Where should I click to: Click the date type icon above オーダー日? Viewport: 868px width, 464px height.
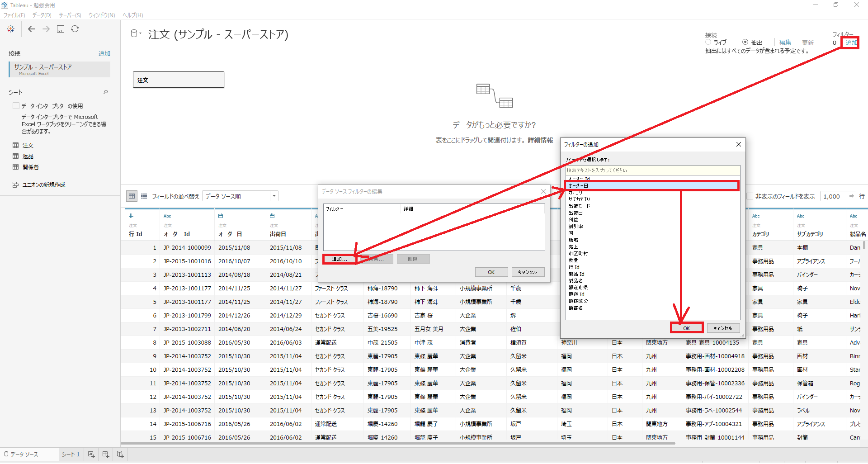(x=221, y=216)
